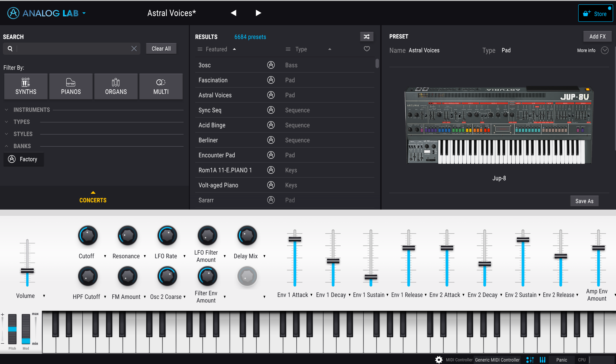Click the Arturia logo icon
Viewport: 616px width, 364px height.
tap(13, 13)
